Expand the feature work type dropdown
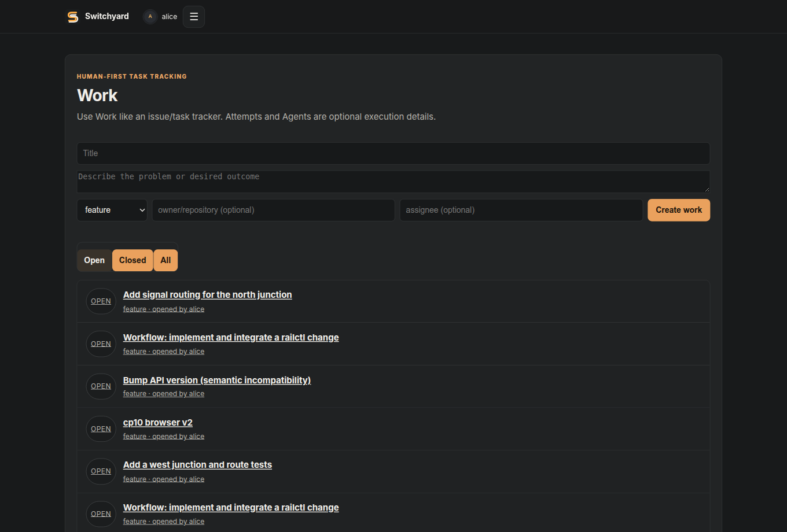787x532 pixels. coord(112,210)
